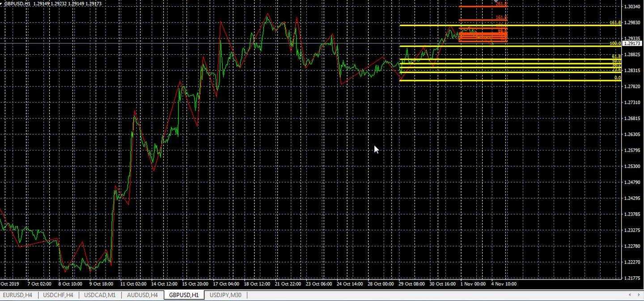This screenshot has height=301, width=644.
Task: Go to the AUDUSD,H4 chart tab
Action: 142,295
